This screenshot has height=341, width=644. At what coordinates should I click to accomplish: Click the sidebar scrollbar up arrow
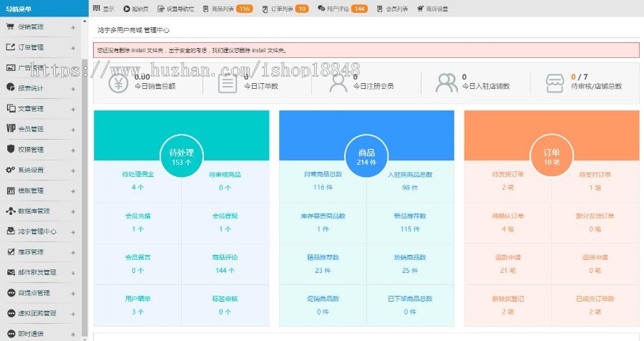pyautogui.click(x=84, y=21)
